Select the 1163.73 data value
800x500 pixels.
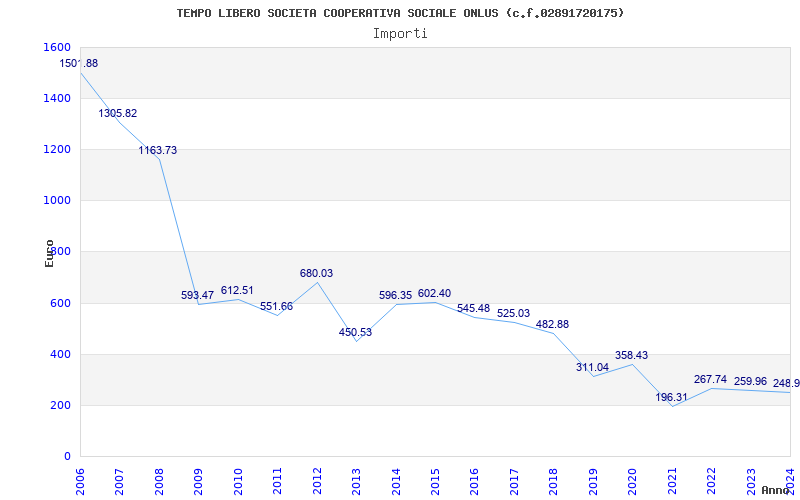coord(158,151)
